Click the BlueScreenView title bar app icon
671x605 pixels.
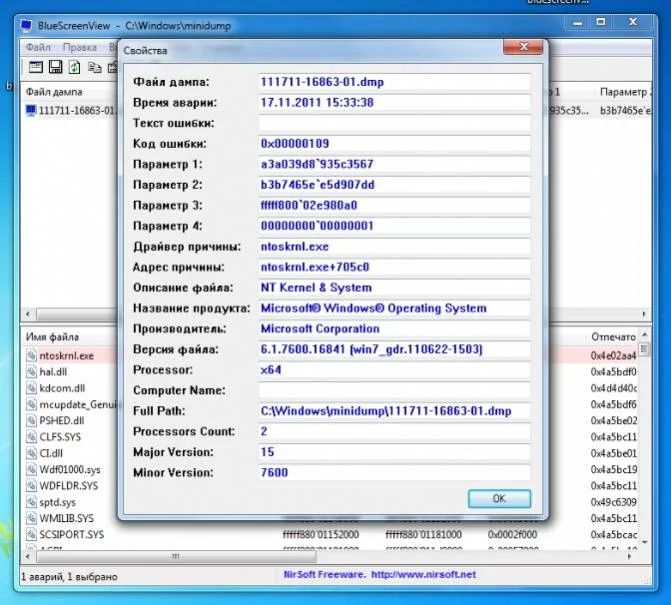26,26
